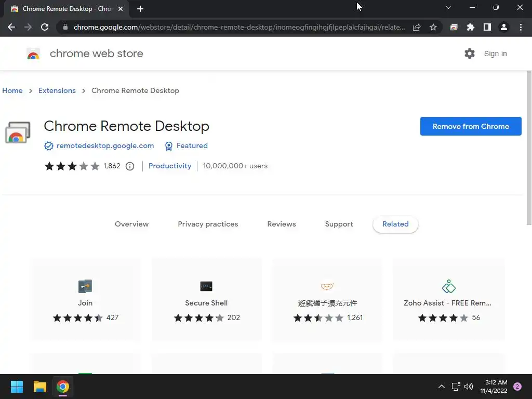
Task: Click the Zoho Assist - FREE Rem... title
Action: (447, 303)
